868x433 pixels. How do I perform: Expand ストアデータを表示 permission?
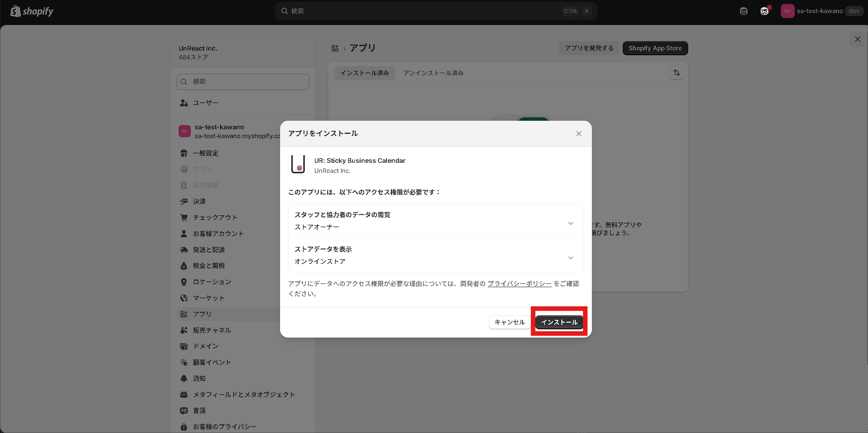pyautogui.click(x=436, y=255)
